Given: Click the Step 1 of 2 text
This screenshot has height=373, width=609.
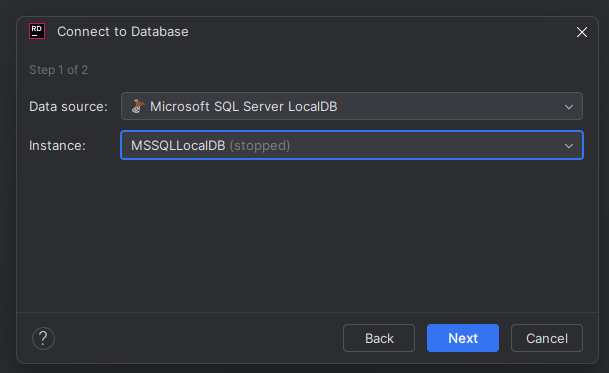Looking at the screenshot, I should [59, 70].
